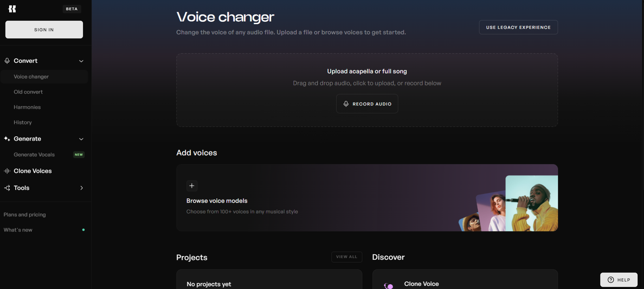Click the Generate sparkle icon
Image resolution: width=644 pixels, height=289 pixels.
click(x=7, y=139)
